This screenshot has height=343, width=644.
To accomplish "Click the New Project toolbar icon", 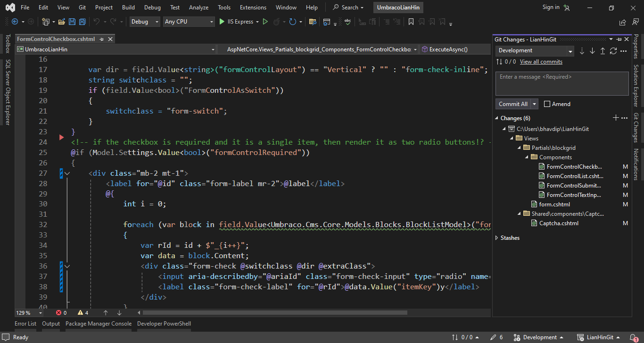I will (46, 22).
